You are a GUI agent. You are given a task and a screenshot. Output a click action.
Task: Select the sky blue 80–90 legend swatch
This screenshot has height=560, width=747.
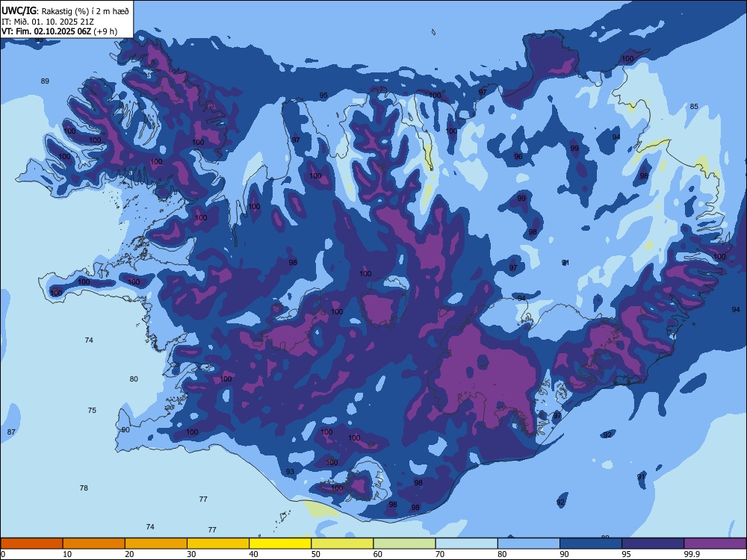(529, 544)
